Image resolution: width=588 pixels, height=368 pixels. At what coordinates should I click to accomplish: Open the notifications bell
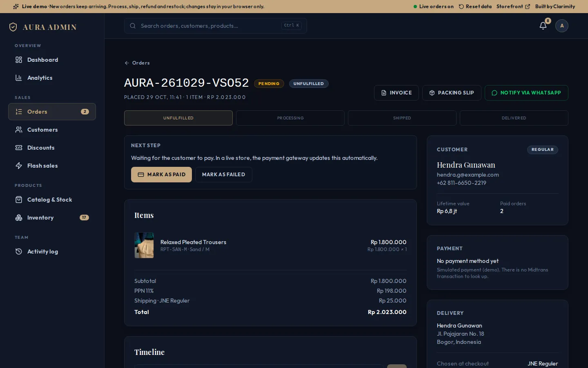click(543, 26)
